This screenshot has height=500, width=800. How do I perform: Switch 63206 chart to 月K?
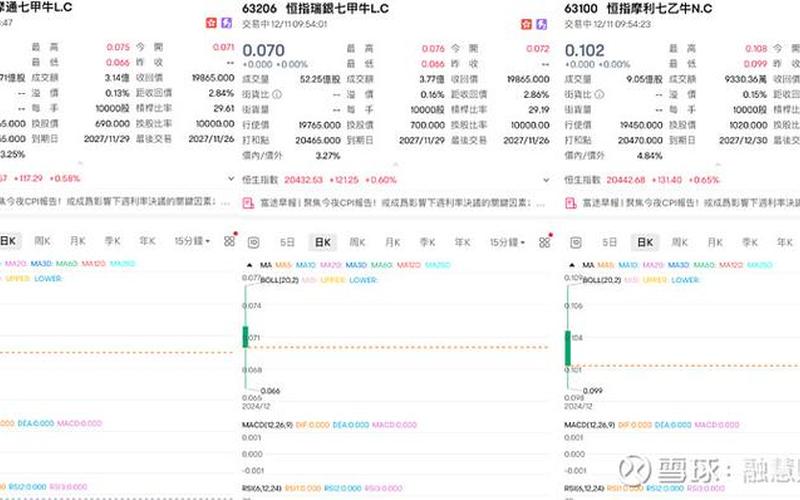pyautogui.click(x=392, y=242)
